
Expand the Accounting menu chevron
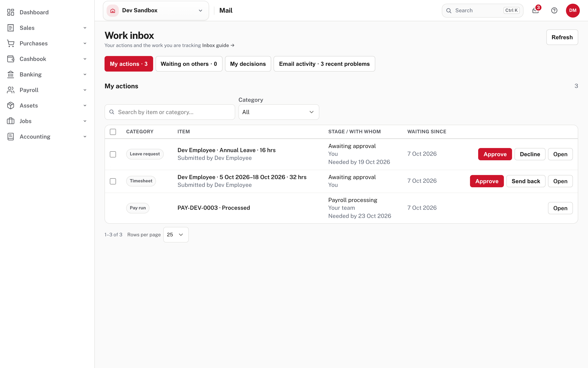pos(85,137)
